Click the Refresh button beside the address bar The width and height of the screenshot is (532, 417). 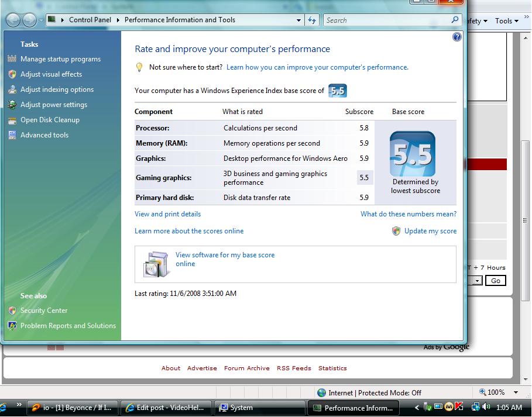(312, 20)
